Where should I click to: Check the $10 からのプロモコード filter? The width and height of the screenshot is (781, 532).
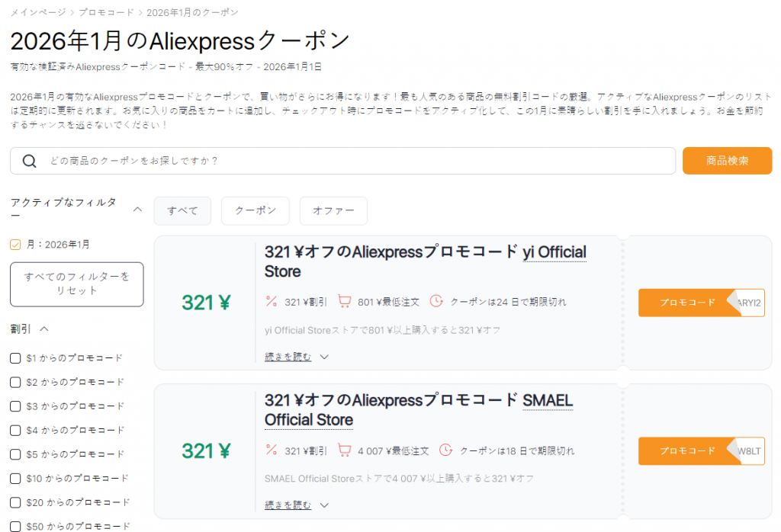[x=14, y=478]
